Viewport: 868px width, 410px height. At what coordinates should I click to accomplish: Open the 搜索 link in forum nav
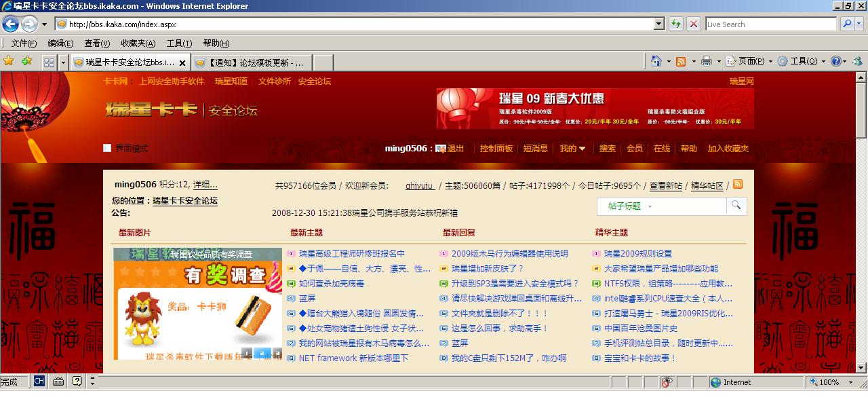608,148
